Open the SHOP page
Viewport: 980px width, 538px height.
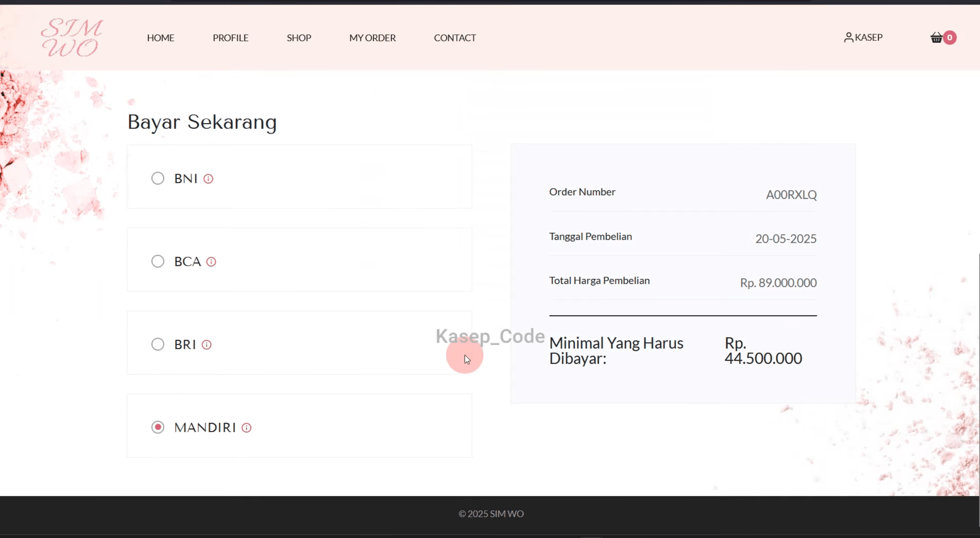(x=299, y=38)
